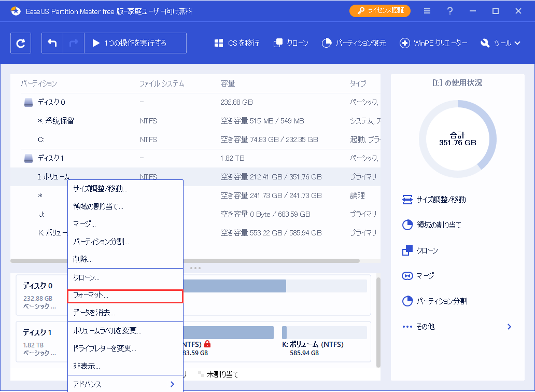Click the redo arrow button
The width and height of the screenshot is (535, 392).
[74, 43]
